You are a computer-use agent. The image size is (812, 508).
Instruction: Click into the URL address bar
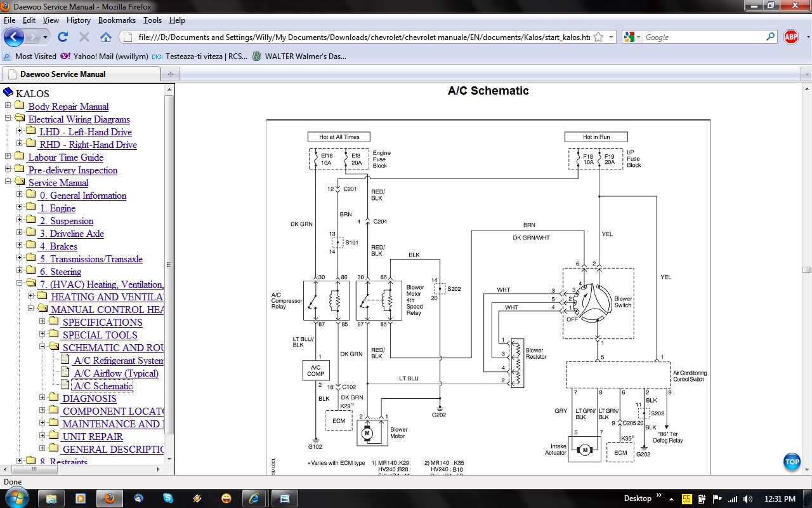coord(362,37)
